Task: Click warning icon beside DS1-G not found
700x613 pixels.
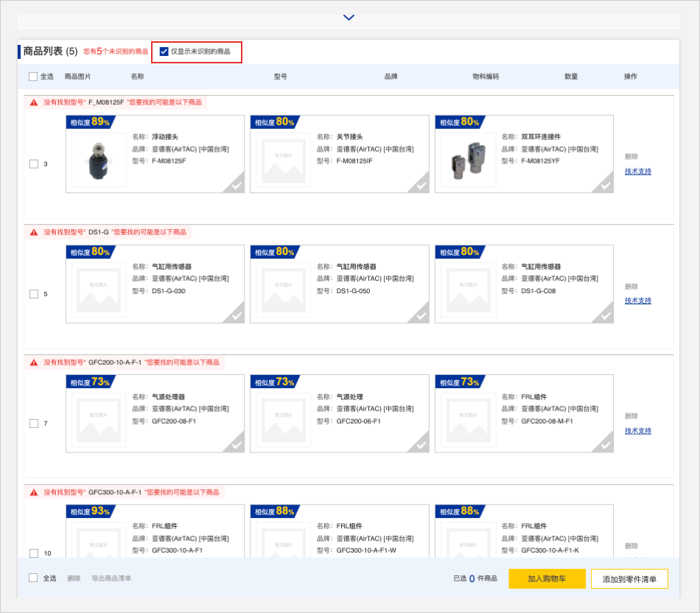Action: coord(34,232)
